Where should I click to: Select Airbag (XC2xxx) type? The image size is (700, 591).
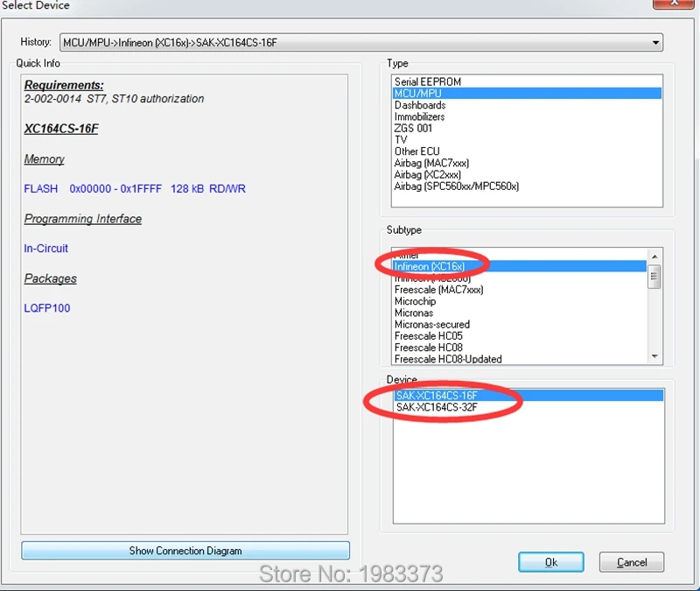(527, 174)
